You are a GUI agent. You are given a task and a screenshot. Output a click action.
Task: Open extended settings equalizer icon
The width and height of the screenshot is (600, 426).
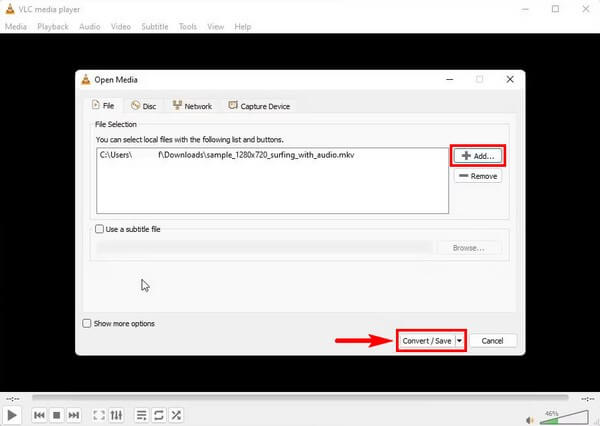point(116,415)
